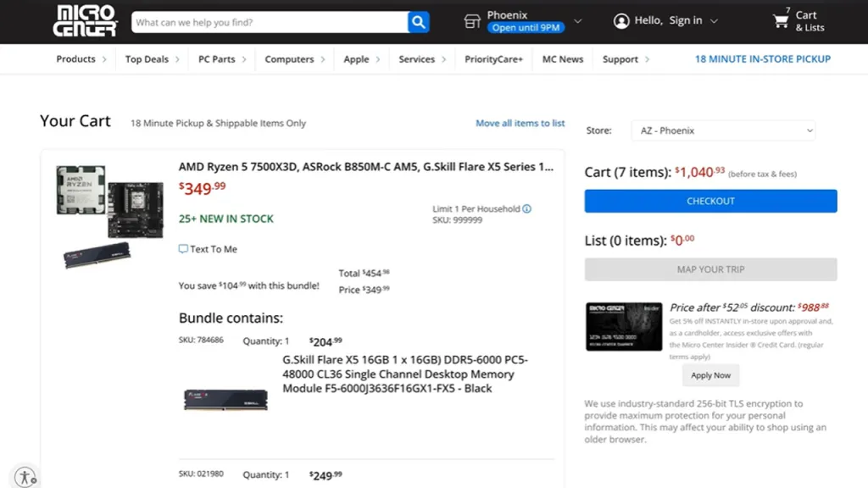Open the accessibility options icon
Screen dimensions: 868x488
pyautogui.click(x=25, y=476)
